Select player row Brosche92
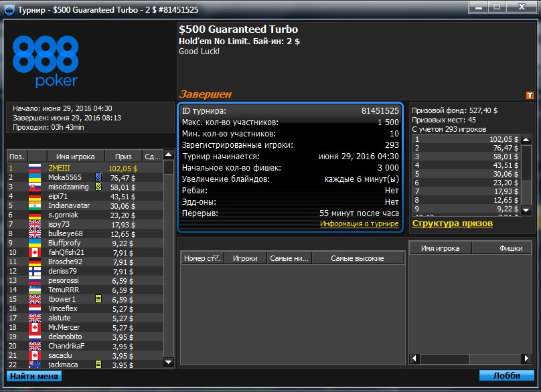Screen dimensions: 541x392 point(85,262)
